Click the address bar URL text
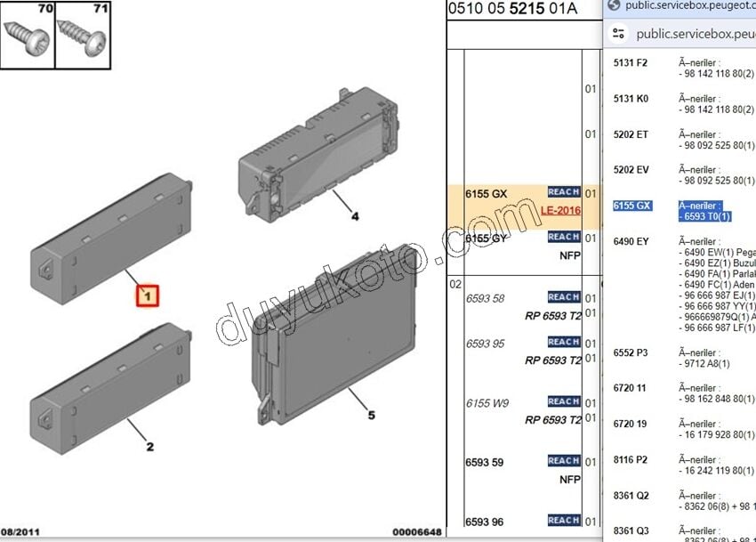The width and height of the screenshot is (756, 542). (694, 35)
